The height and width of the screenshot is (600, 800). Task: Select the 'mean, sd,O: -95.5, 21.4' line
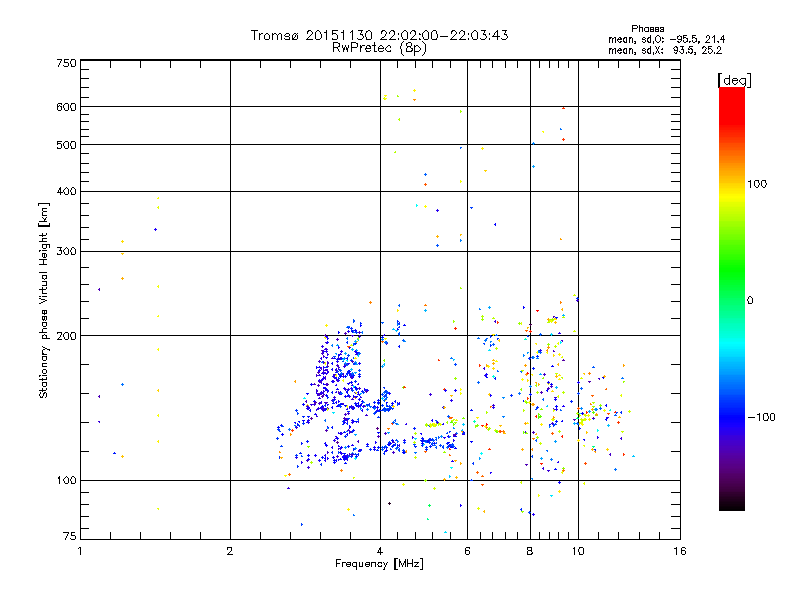(x=666, y=40)
